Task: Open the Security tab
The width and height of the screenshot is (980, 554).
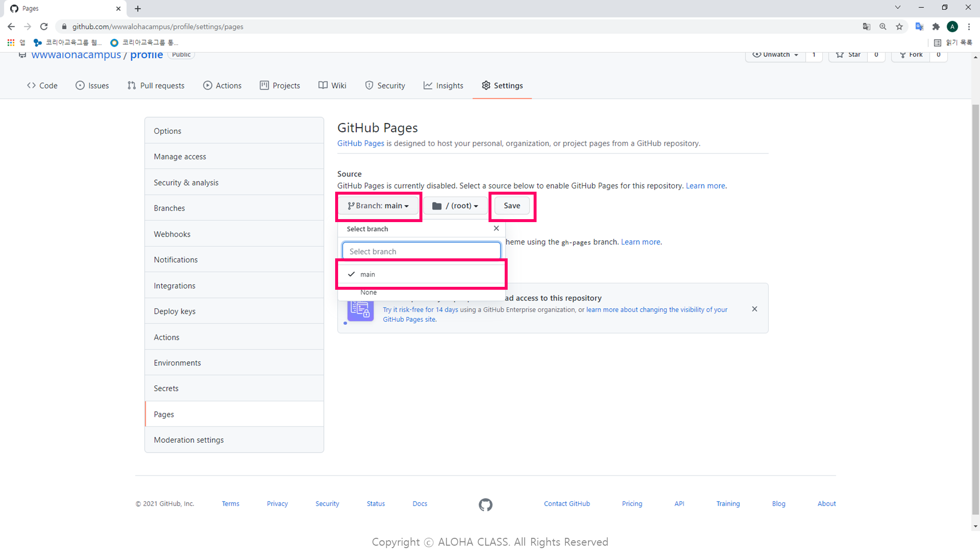Action: pos(385,85)
